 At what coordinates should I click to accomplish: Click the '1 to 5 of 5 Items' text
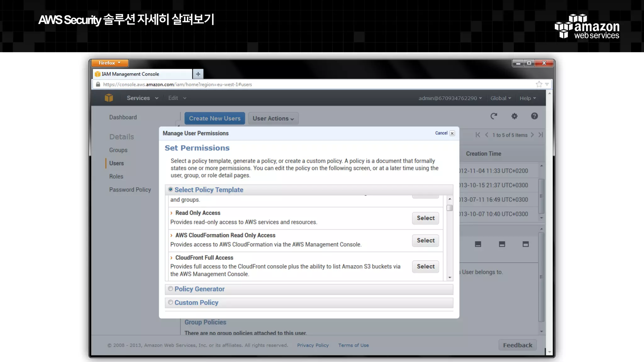510,135
